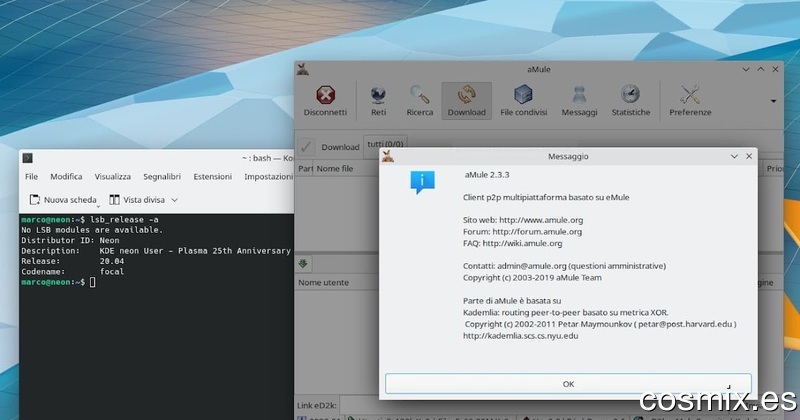The width and height of the screenshot is (800, 420).
Task: Click the Nome utente column header
Action: [x=323, y=282]
